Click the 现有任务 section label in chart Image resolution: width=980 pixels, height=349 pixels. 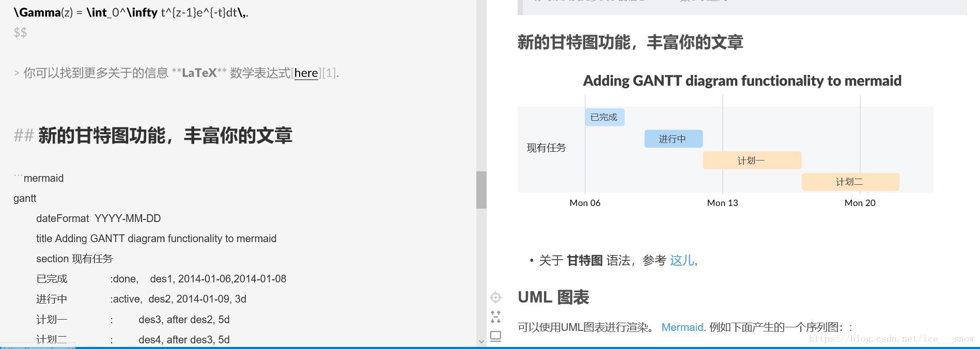pyautogui.click(x=546, y=148)
